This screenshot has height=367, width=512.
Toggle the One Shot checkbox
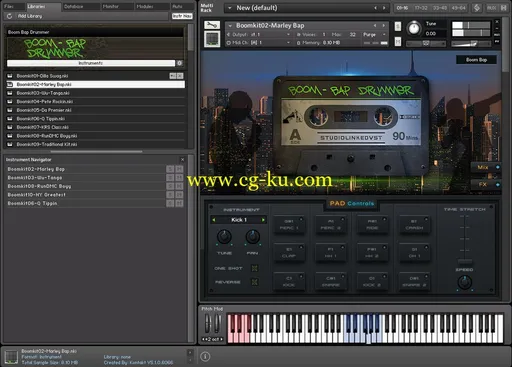pyautogui.click(x=255, y=268)
